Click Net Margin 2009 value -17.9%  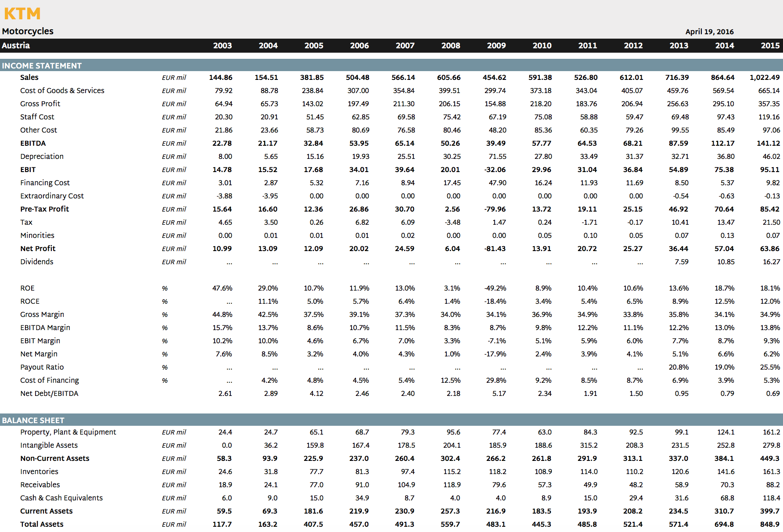point(495,354)
